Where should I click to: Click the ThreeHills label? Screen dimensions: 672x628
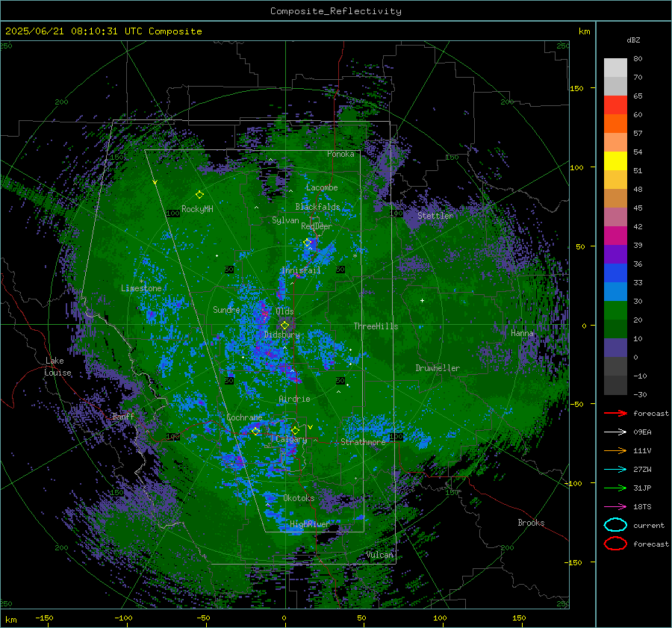[x=376, y=326]
